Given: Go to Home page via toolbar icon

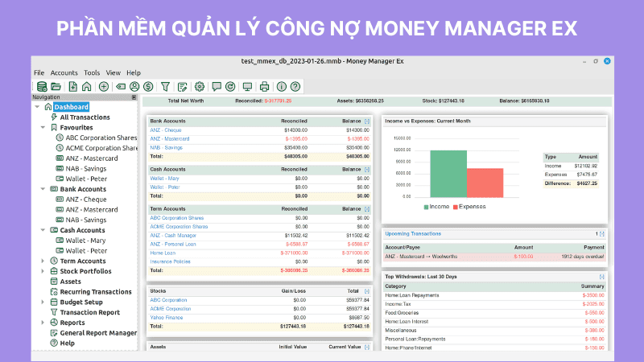Looking at the screenshot, I should coord(87,87).
